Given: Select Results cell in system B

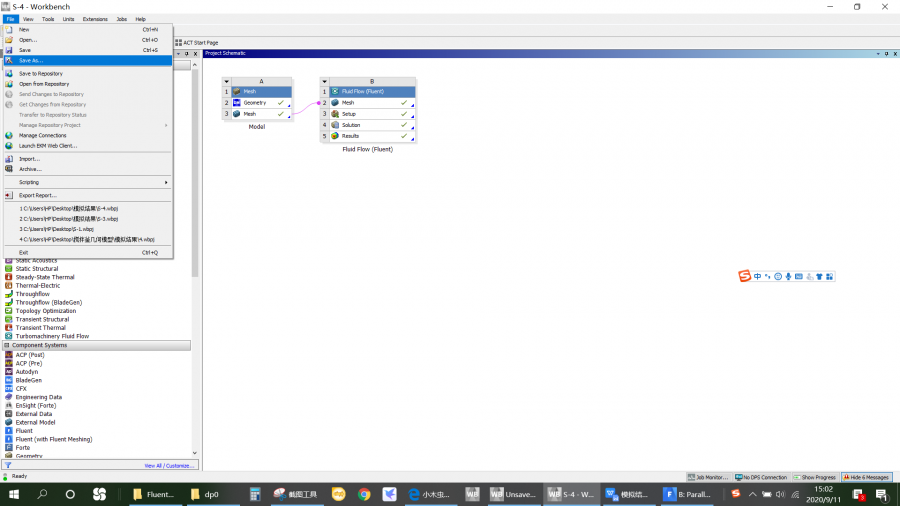Looking at the screenshot, I should coord(373,136).
